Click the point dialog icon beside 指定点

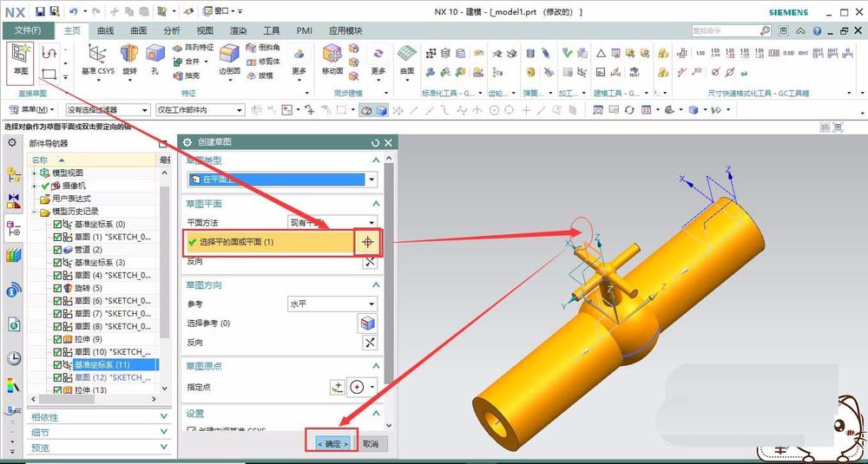(337, 387)
